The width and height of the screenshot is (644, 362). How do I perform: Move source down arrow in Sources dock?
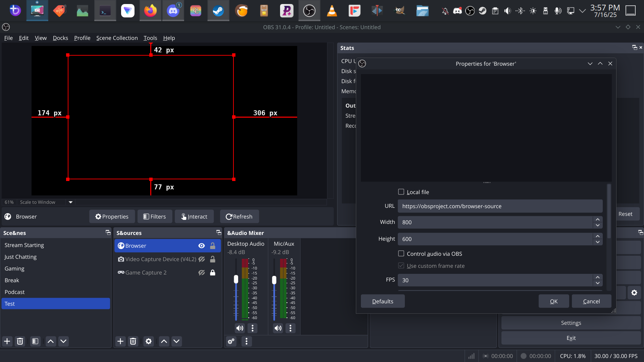click(176, 341)
